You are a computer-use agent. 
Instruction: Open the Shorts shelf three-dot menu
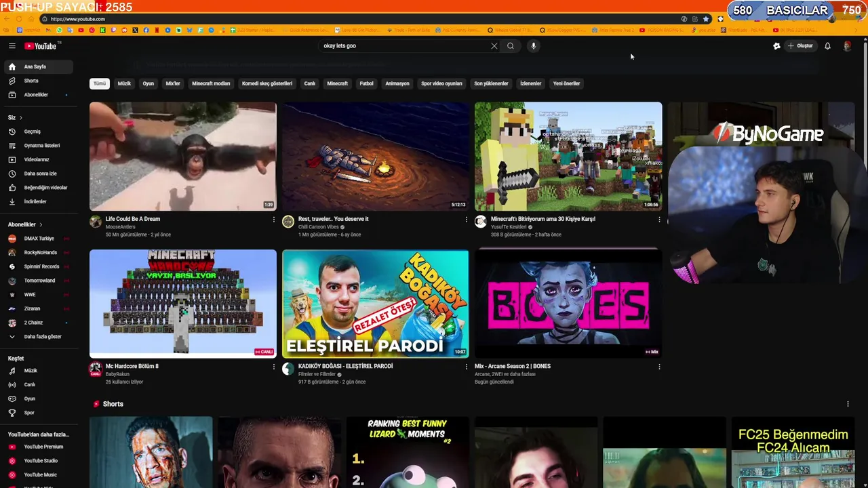pos(848,404)
